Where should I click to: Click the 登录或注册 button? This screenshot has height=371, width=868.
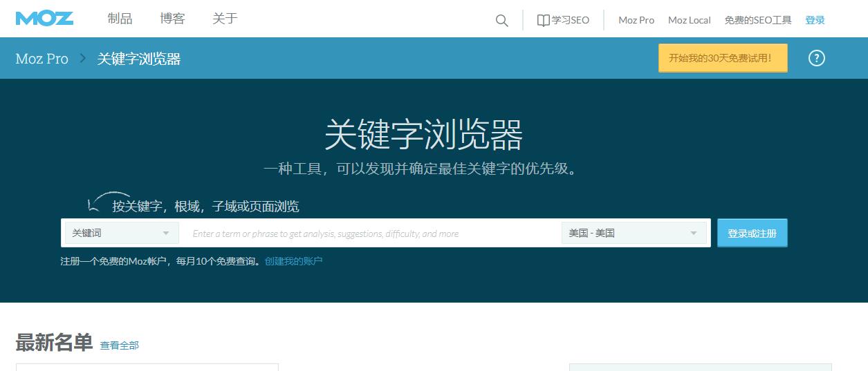pyautogui.click(x=752, y=233)
